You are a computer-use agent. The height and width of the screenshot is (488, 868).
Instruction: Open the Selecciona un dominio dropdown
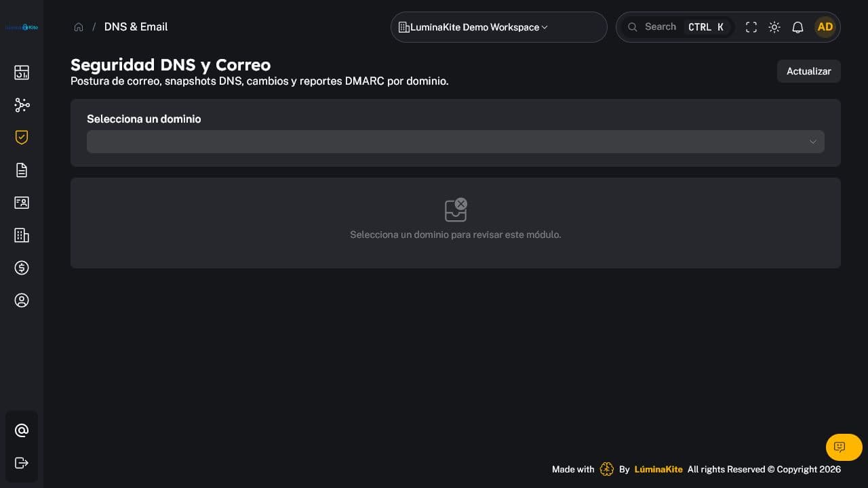click(x=456, y=142)
